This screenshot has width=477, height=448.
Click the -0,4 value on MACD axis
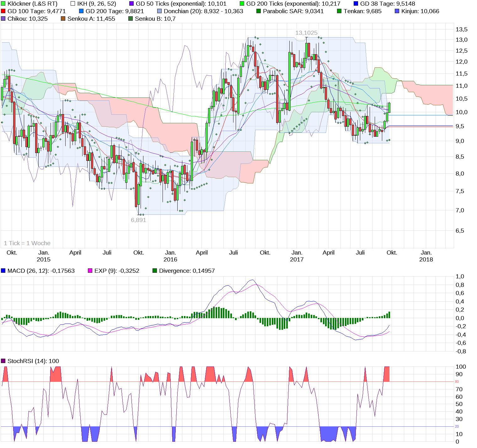[x=461, y=335]
